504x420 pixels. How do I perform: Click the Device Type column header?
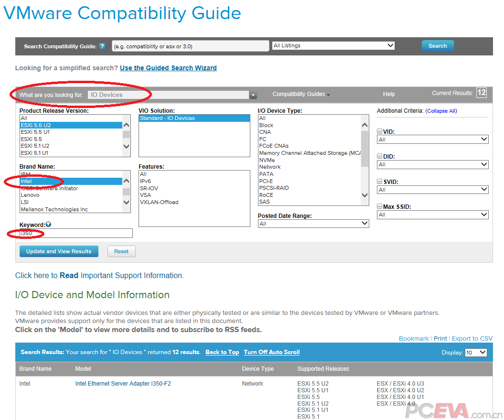[x=258, y=368]
